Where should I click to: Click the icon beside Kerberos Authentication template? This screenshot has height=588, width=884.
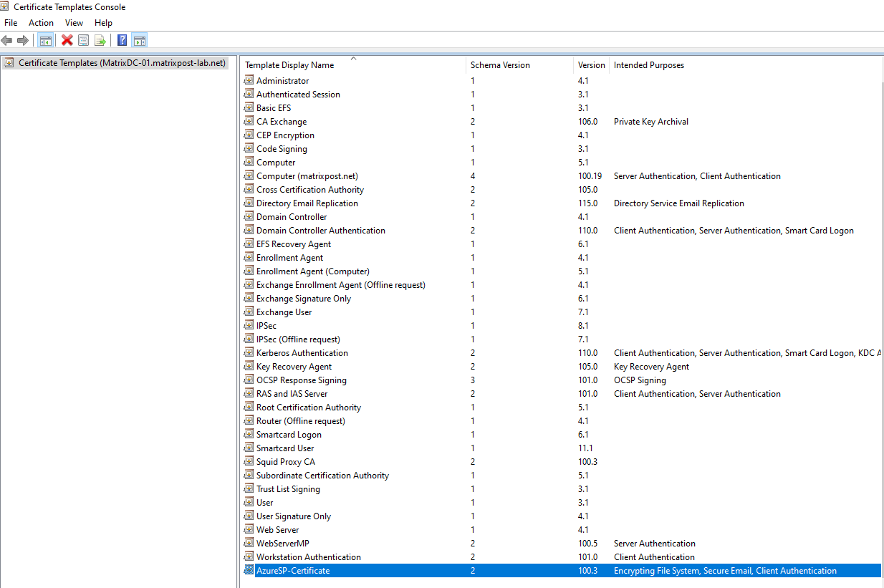[249, 353]
